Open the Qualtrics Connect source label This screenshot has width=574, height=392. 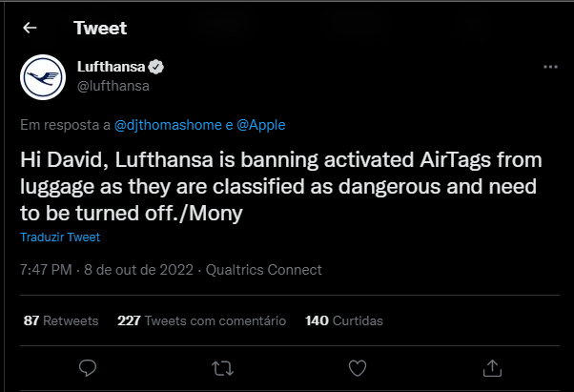(x=263, y=270)
